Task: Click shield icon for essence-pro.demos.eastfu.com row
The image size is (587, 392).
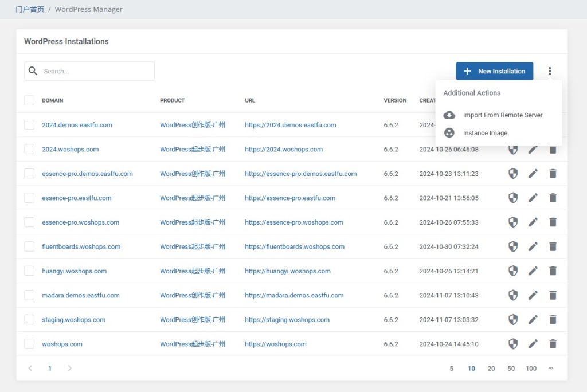Action: (x=513, y=174)
